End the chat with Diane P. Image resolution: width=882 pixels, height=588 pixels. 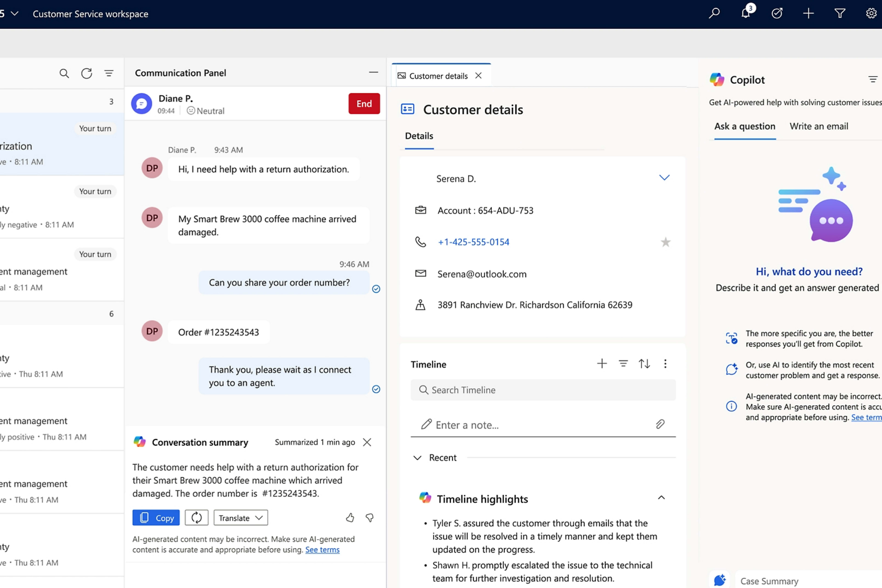[x=364, y=104]
